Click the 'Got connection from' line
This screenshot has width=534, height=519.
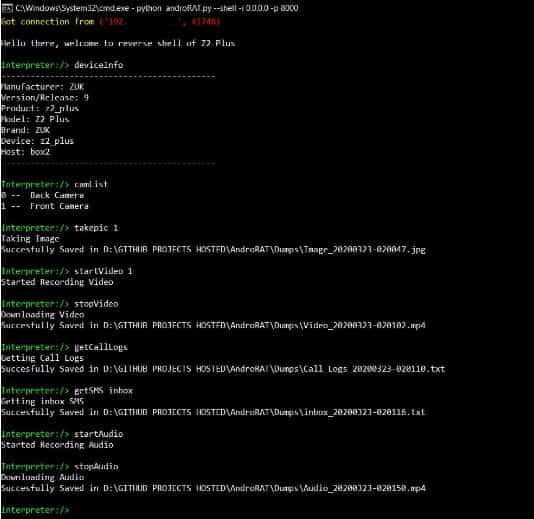(111, 21)
